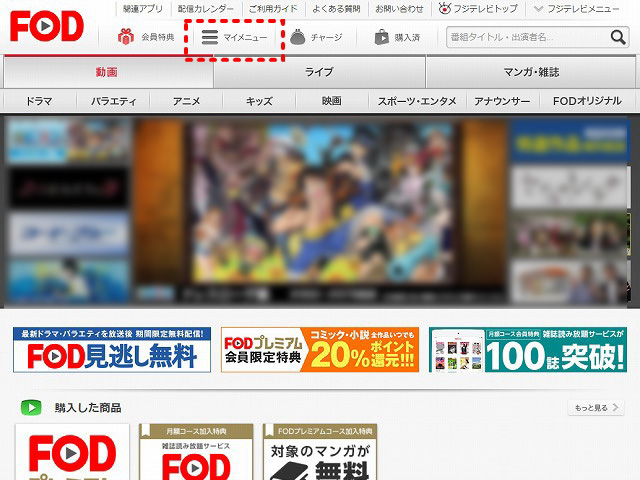Switch to the マンガ・雑誌 tab
This screenshot has height=480, width=640.
pyautogui.click(x=531, y=72)
